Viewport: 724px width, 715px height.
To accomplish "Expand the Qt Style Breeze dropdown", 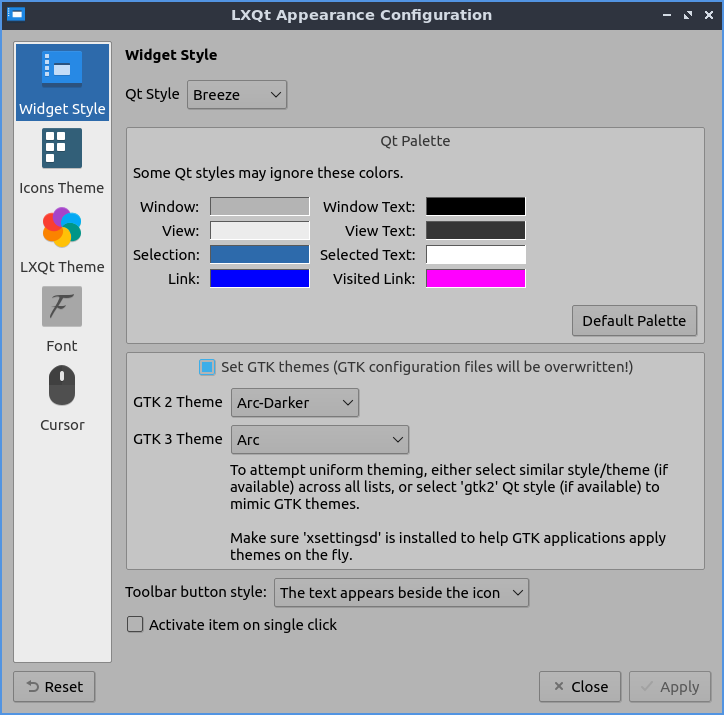I will 237,95.
